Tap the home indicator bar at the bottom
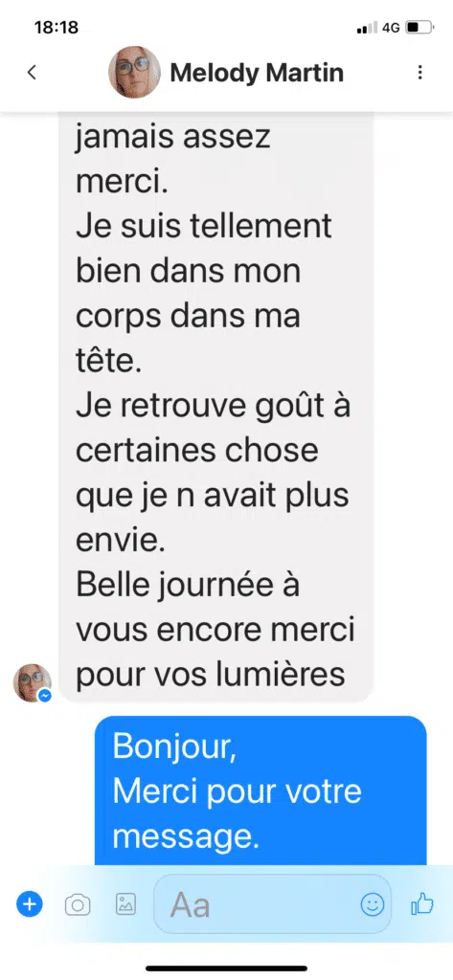The image size is (453, 980). point(226,969)
